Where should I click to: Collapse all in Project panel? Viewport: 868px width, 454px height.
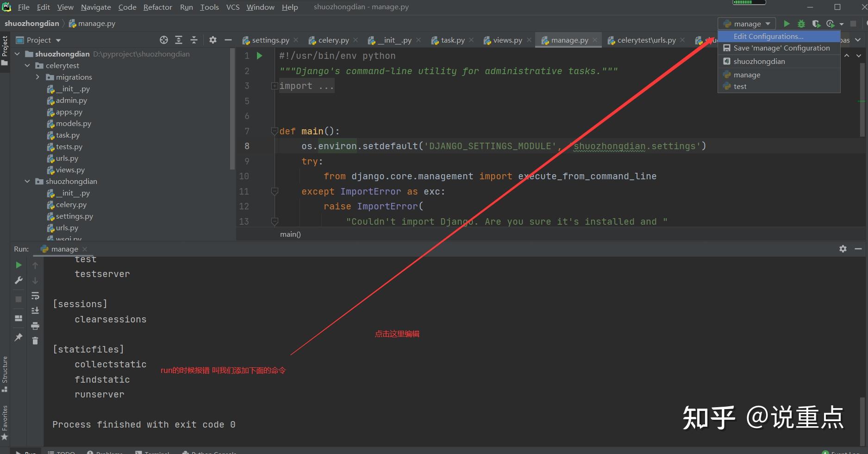(194, 40)
